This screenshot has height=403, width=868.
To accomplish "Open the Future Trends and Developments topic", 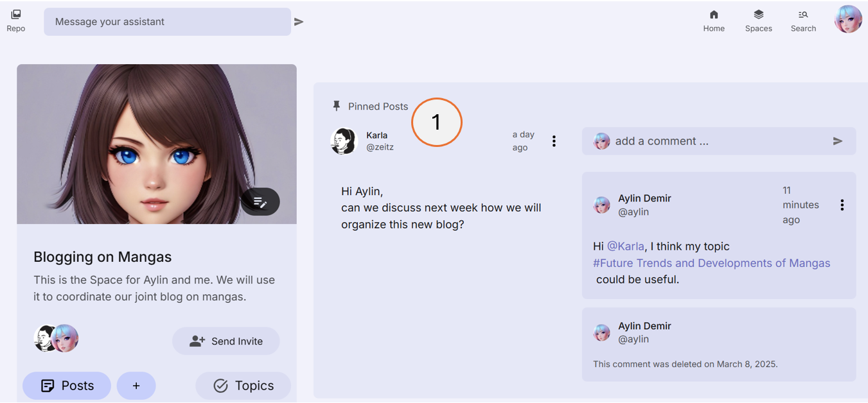I will [x=711, y=262].
